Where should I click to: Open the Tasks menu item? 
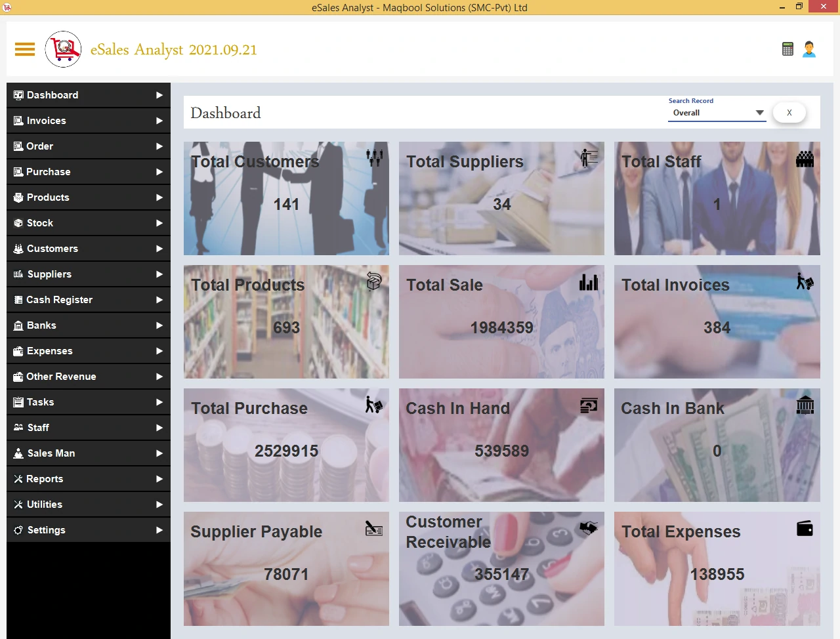(89, 402)
